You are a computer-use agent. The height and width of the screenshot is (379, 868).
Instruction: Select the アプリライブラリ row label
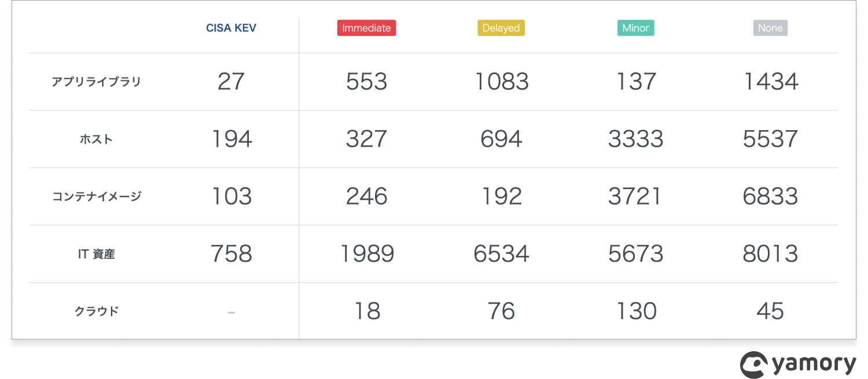[96, 82]
